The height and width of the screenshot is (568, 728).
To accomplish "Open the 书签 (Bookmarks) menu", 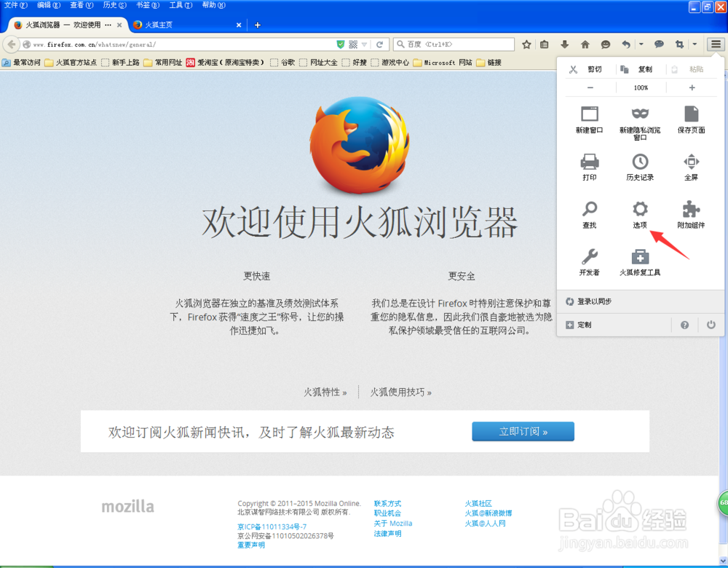I will coord(148,5).
